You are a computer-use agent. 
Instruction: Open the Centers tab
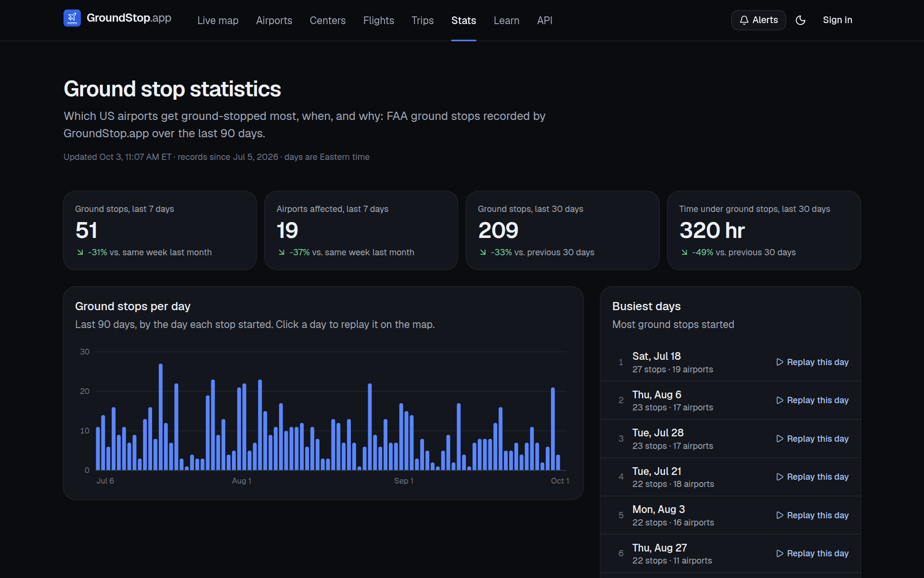click(x=328, y=20)
